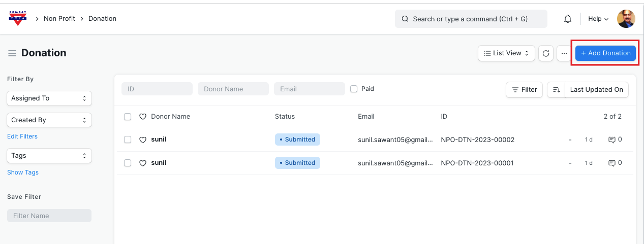
Task: Check the NPO-DTN-2023-00002 row checkbox
Action: pyautogui.click(x=128, y=140)
